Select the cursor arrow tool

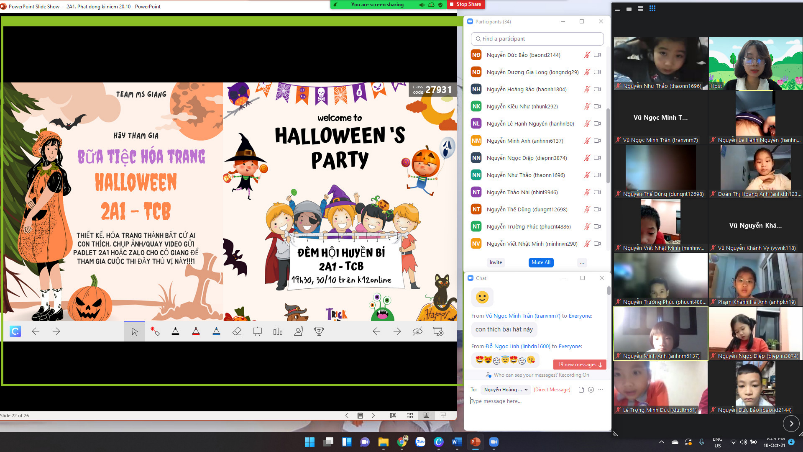[x=134, y=331]
